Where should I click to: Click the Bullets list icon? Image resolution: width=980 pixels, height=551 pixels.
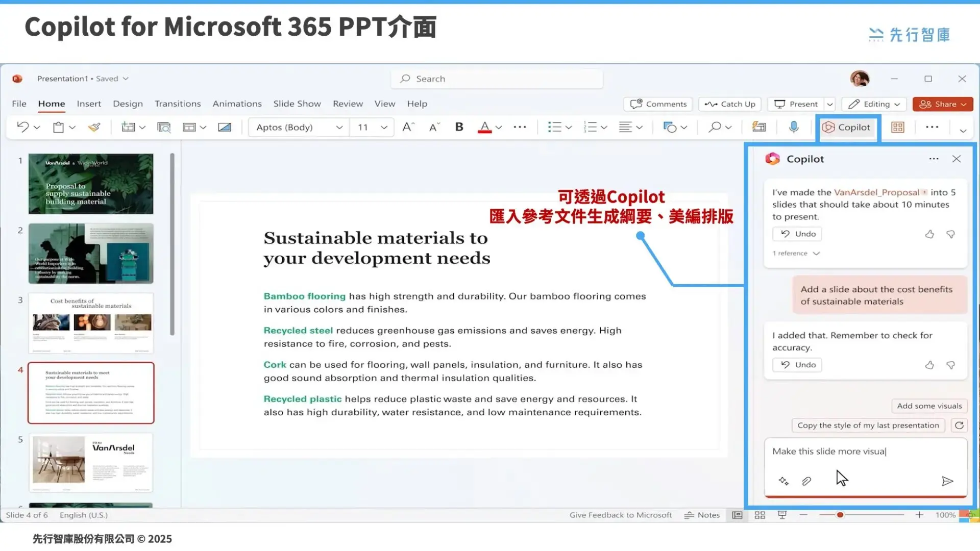click(554, 127)
